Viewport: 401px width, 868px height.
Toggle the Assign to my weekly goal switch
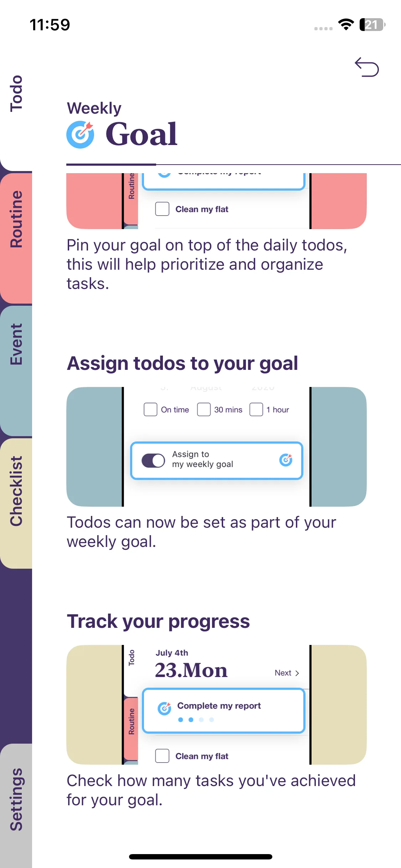tap(153, 460)
